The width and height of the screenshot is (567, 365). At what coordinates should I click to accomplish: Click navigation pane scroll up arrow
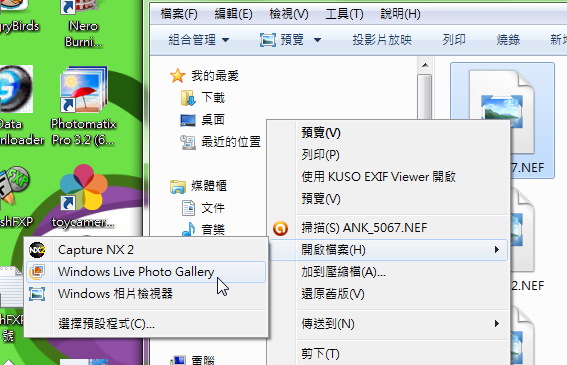(425, 65)
